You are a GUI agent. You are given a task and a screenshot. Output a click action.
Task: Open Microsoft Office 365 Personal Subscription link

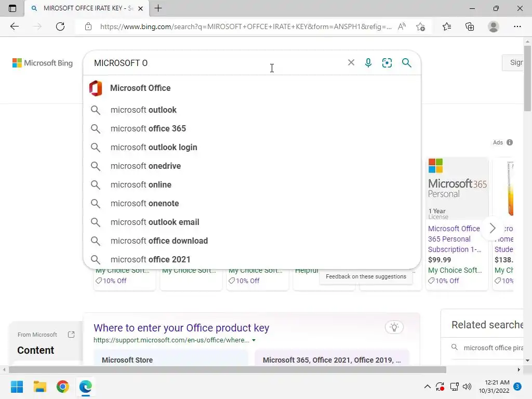tap(455, 239)
